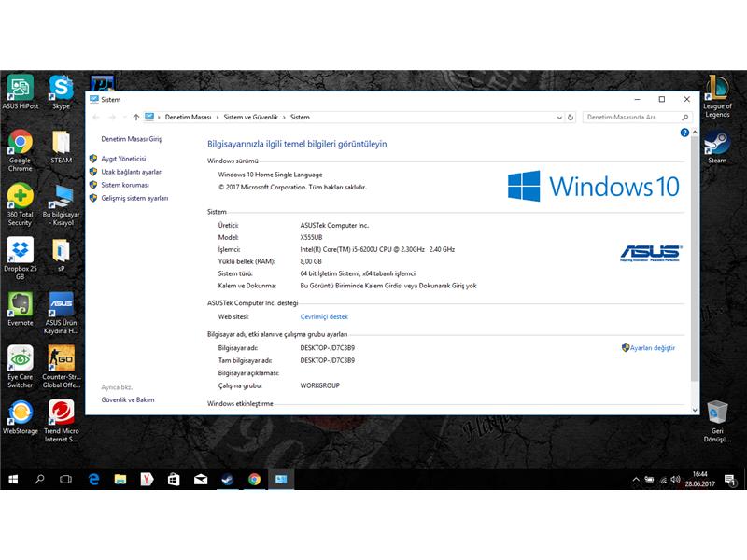Launch Google Chrome from the desktop
The height and width of the screenshot is (560, 747).
pyautogui.click(x=20, y=150)
